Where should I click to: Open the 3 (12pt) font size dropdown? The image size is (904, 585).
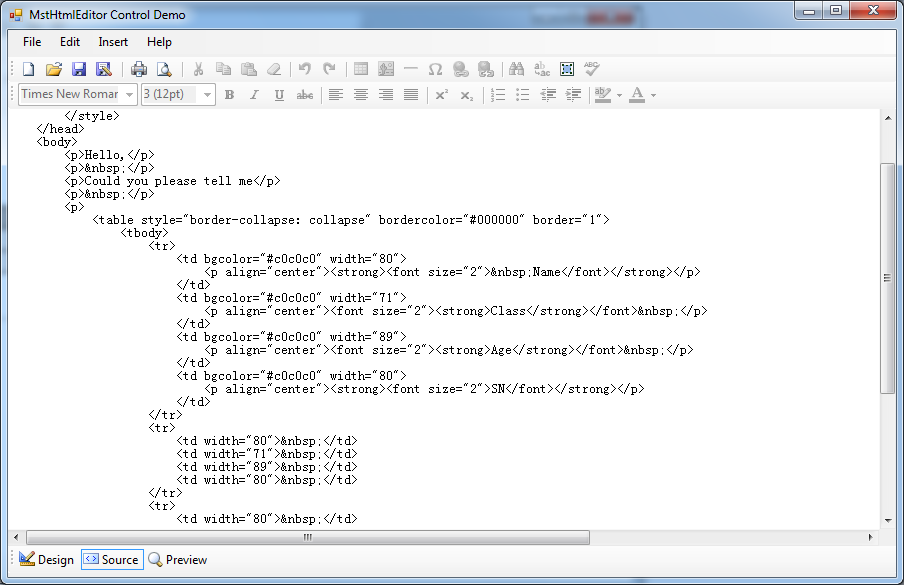coord(206,95)
